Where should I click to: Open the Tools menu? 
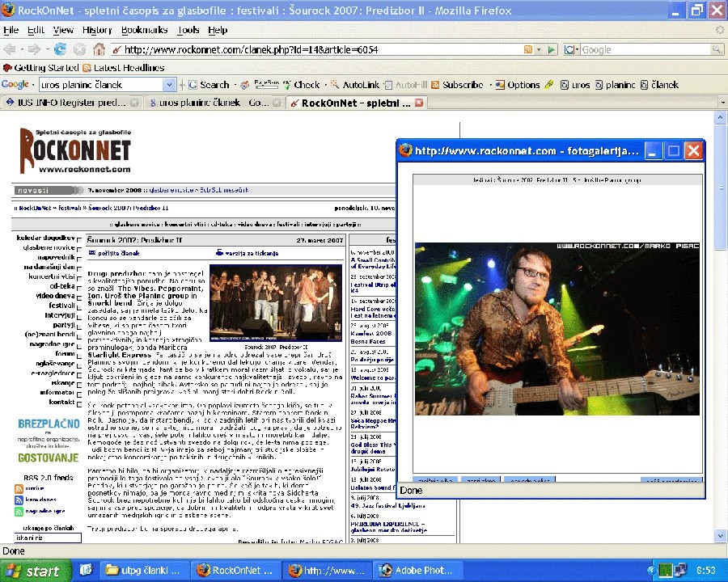point(188,30)
